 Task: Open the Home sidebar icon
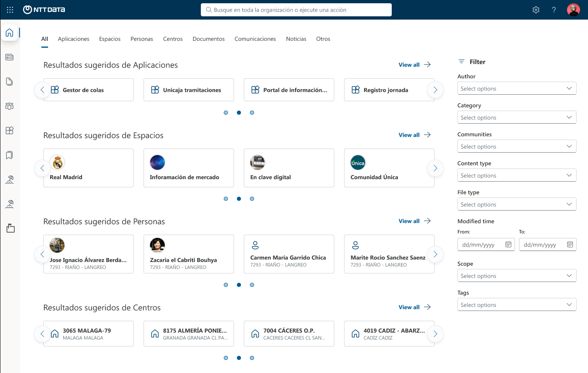click(9, 33)
